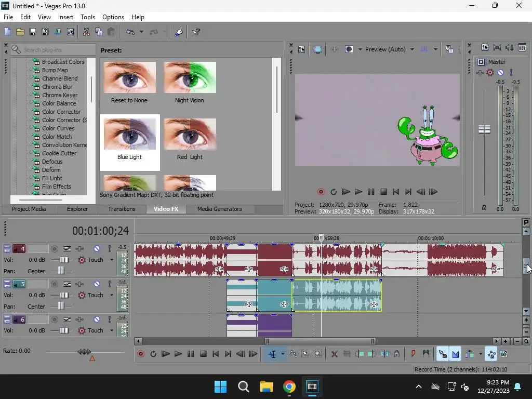Insert a marker with the marker flag icon
Screen dimensions: 532x399
[413, 354]
